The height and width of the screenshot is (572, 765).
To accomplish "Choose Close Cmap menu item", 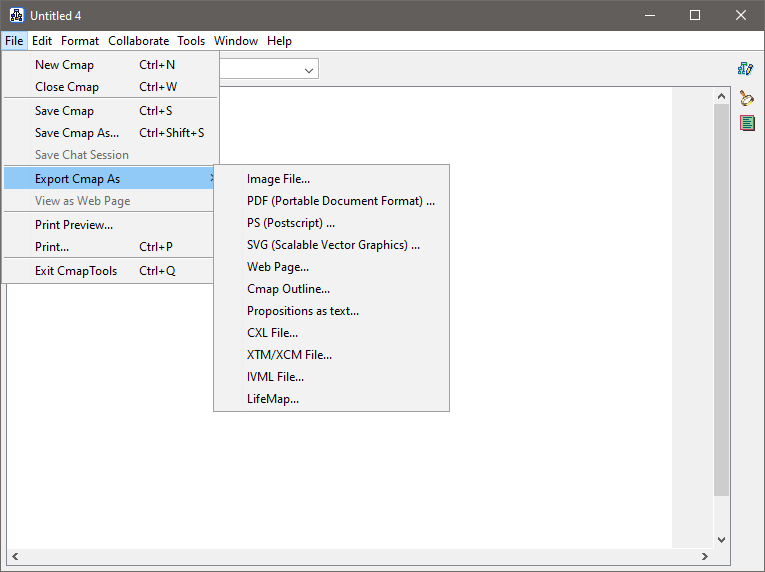I will (110, 87).
